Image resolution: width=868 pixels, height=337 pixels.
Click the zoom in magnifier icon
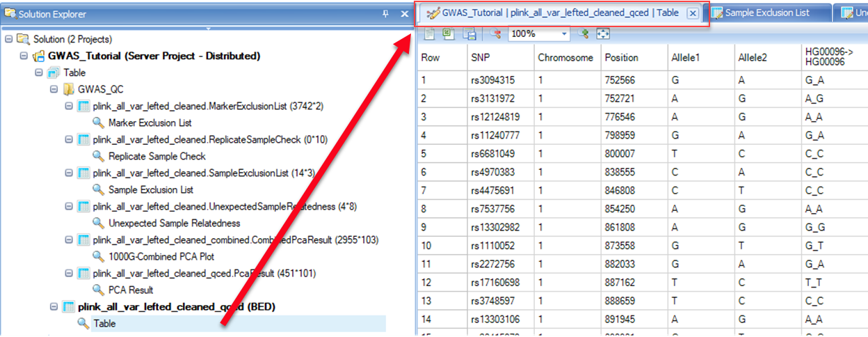(584, 34)
